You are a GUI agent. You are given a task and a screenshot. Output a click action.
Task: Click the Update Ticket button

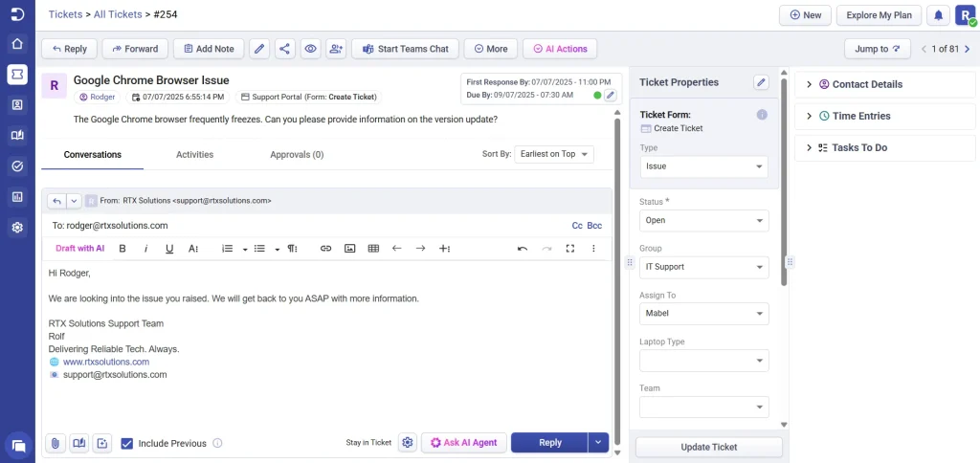pos(709,448)
